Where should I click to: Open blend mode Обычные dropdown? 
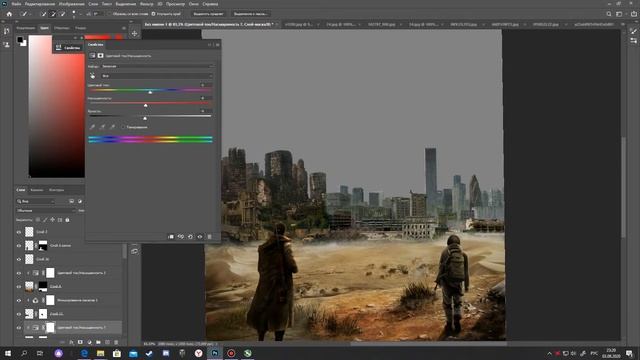pyautogui.click(x=46, y=211)
